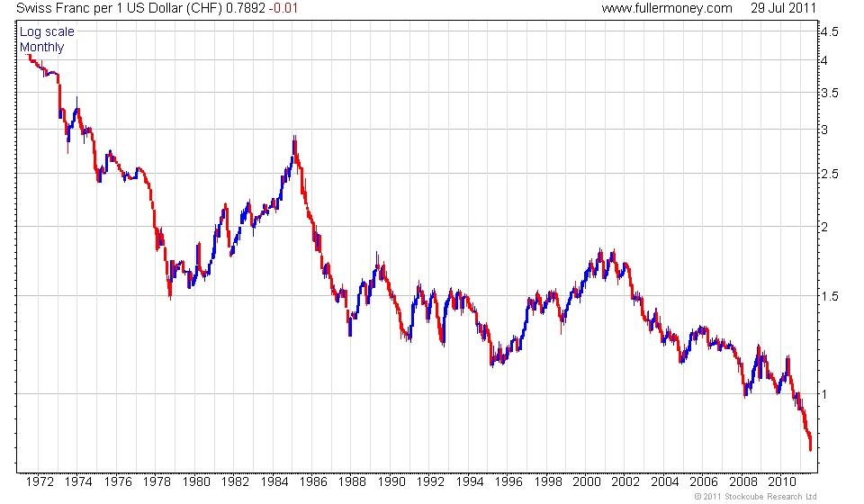
Task: Click the 1972 x-axis label
Action: point(40,481)
